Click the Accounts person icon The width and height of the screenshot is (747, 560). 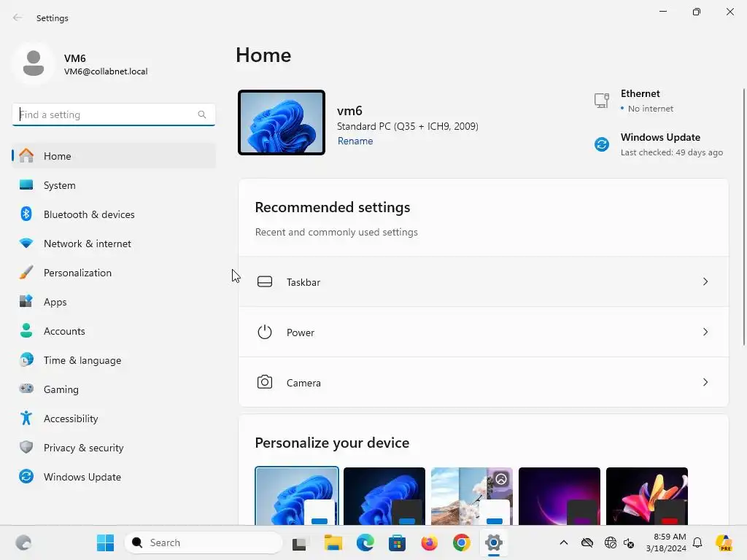[x=26, y=330]
